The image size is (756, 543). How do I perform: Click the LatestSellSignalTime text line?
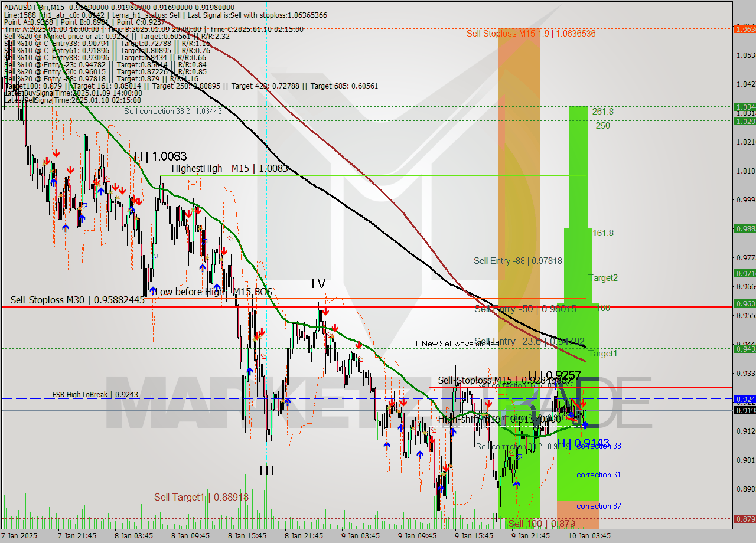click(x=73, y=100)
